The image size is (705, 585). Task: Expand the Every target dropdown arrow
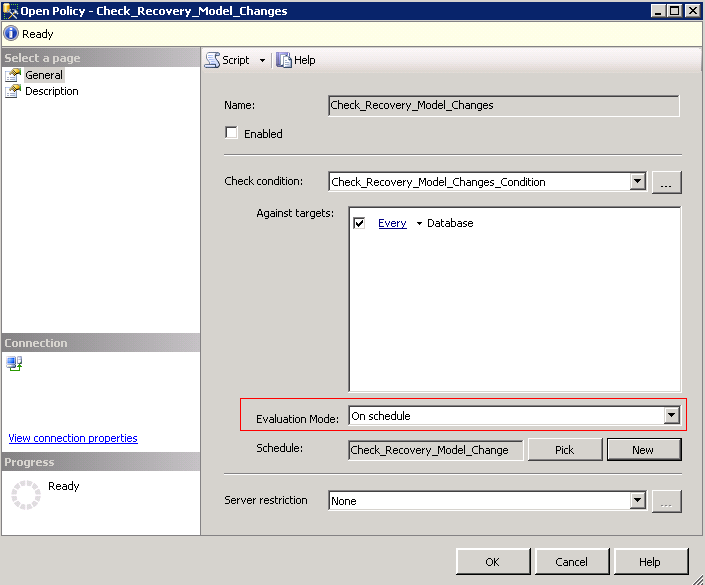[x=419, y=224]
